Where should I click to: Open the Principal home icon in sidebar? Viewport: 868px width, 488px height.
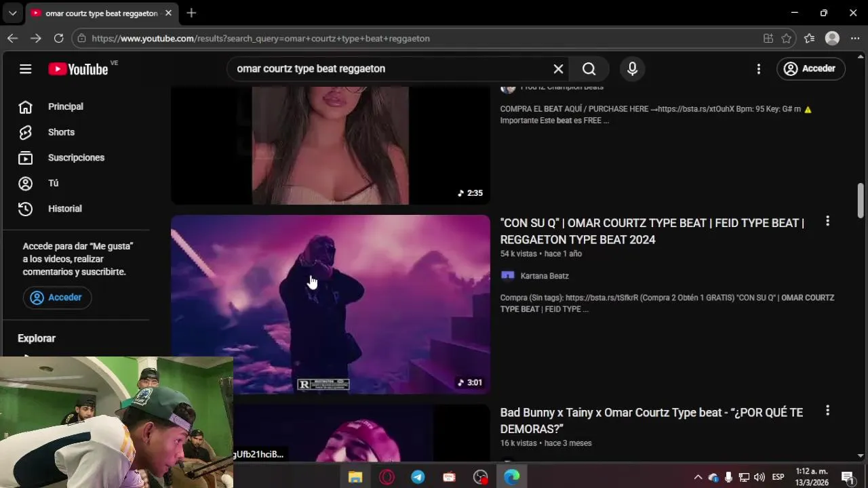coord(25,106)
